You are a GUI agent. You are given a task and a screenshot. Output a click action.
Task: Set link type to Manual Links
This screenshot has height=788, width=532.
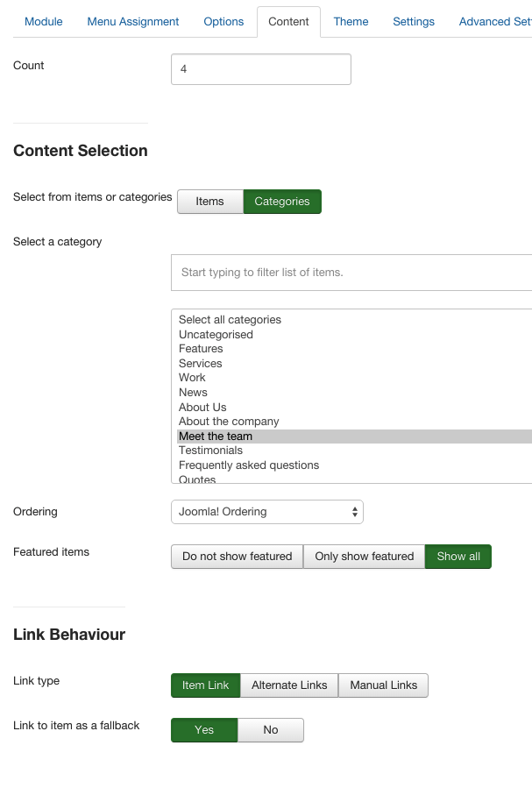[383, 685]
